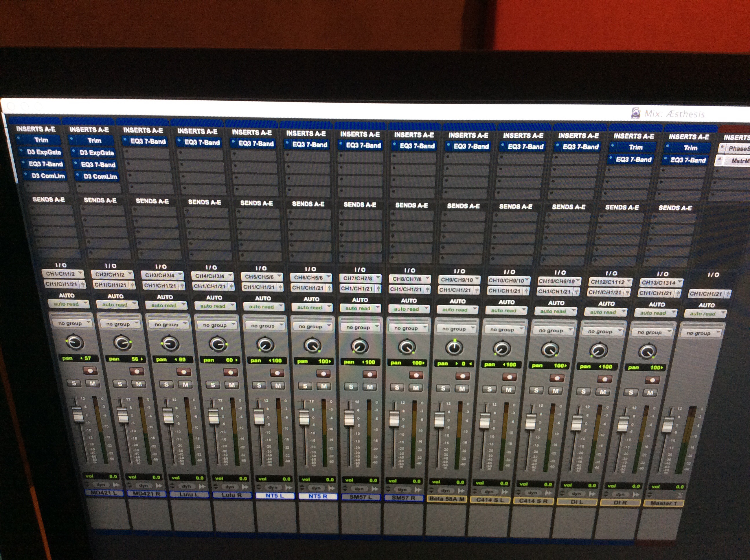The width and height of the screenshot is (750, 560).
Task: Mute the C414 S L channel
Action: coord(508,390)
